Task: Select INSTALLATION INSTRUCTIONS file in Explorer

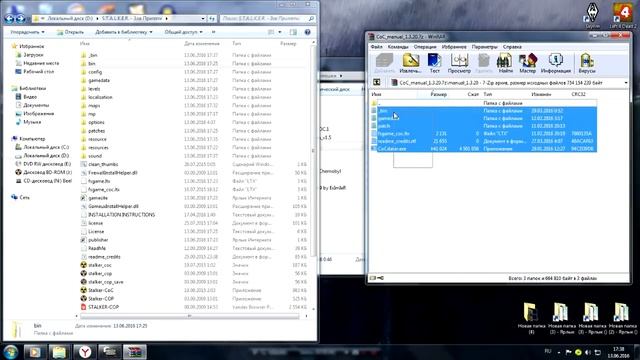Action: click(122, 215)
